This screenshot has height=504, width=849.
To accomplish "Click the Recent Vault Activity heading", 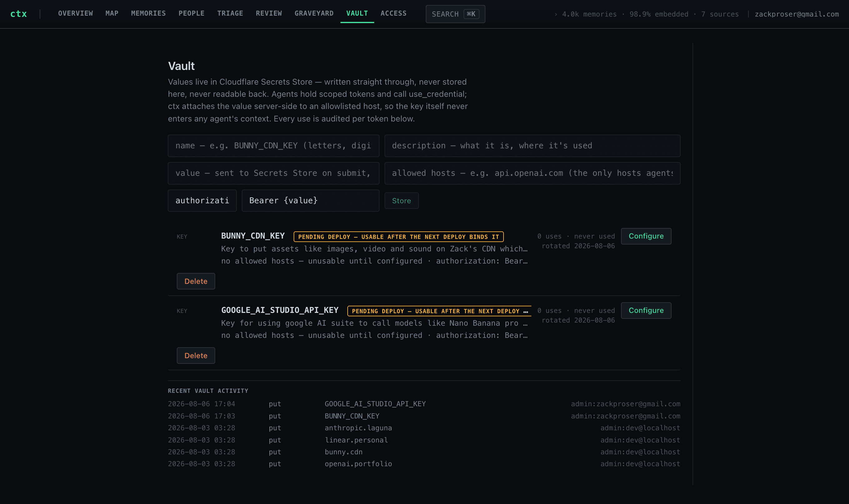I will [x=208, y=391].
